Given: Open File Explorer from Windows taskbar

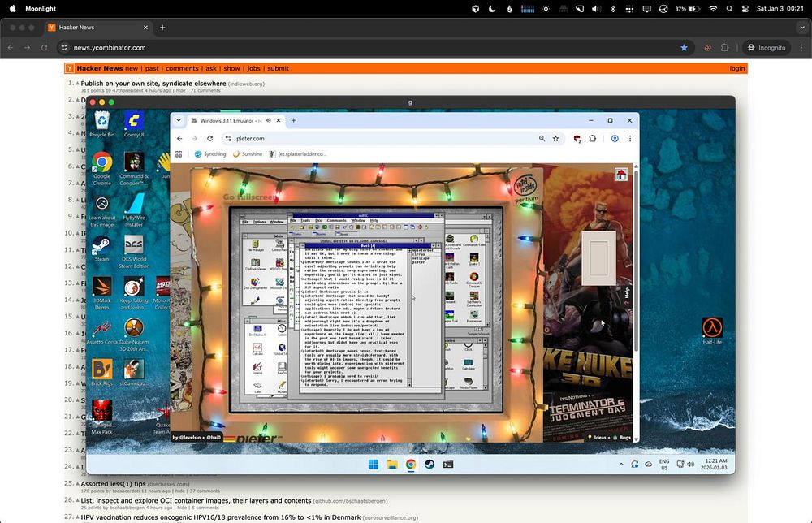Looking at the screenshot, I should (392, 465).
